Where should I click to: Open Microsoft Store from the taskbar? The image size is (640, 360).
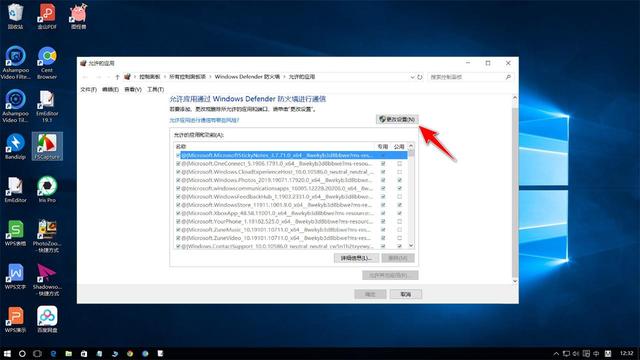pos(84,353)
